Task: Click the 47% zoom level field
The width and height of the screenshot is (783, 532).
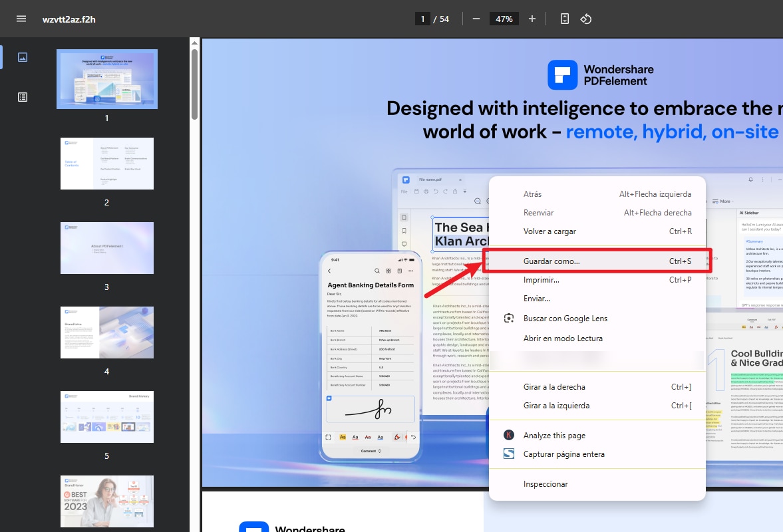Action: coord(504,19)
